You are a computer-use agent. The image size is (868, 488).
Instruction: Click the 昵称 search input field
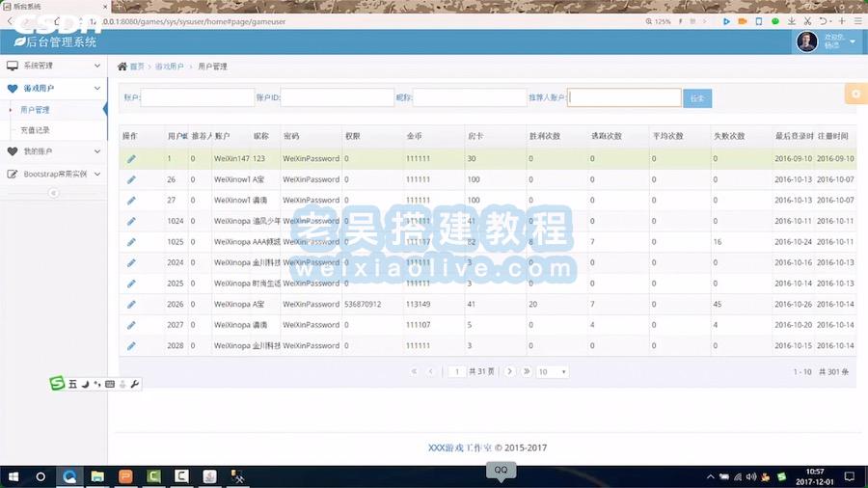(x=470, y=97)
